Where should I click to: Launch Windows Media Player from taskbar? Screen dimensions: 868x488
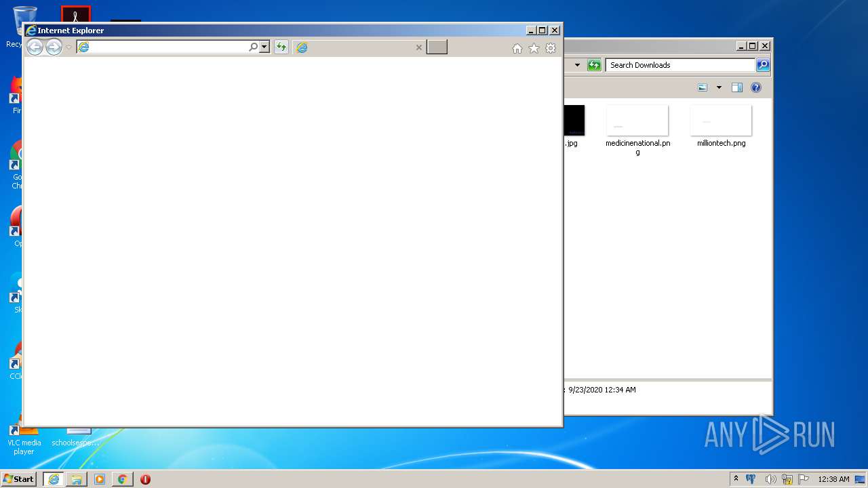click(x=100, y=479)
